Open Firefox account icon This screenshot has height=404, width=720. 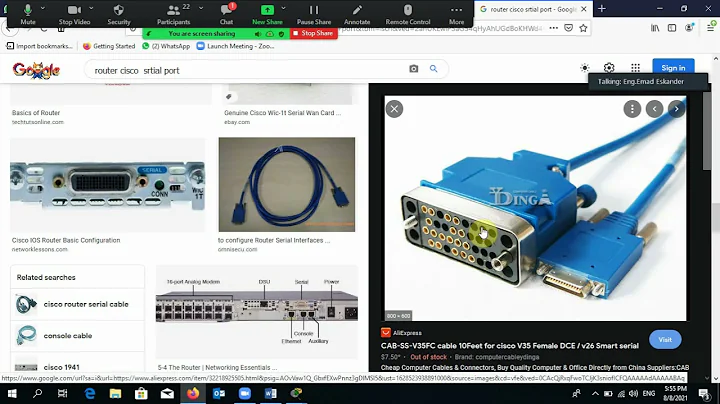689,28
